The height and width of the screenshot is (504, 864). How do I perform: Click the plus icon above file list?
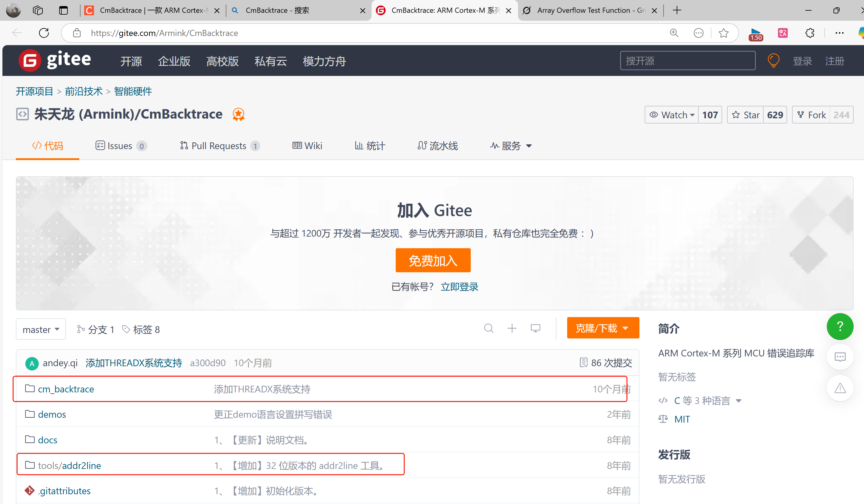pos(512,329)
